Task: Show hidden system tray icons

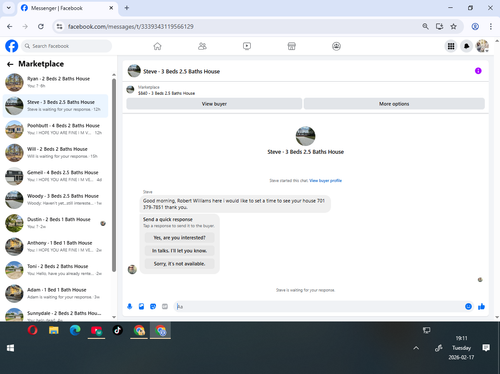Action: [416, 348]
